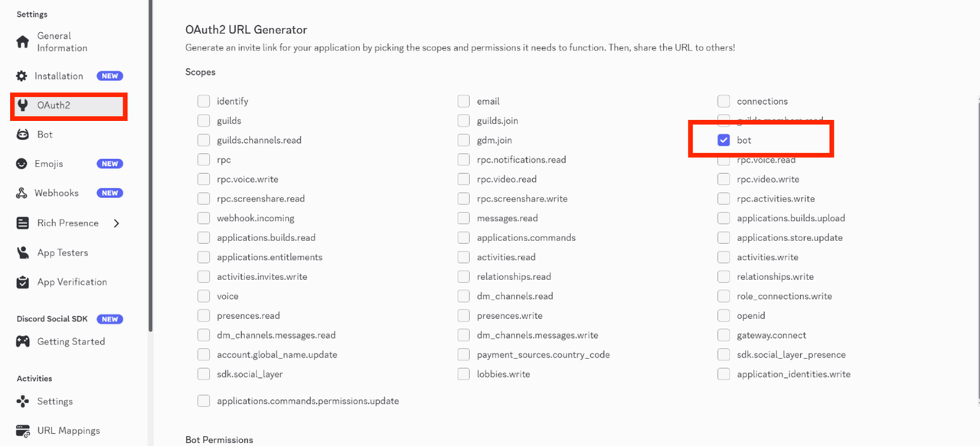This screenshot has width=980, height=446.
Task: Select the guilds.join scope checkbox
Action: (463, 121)
